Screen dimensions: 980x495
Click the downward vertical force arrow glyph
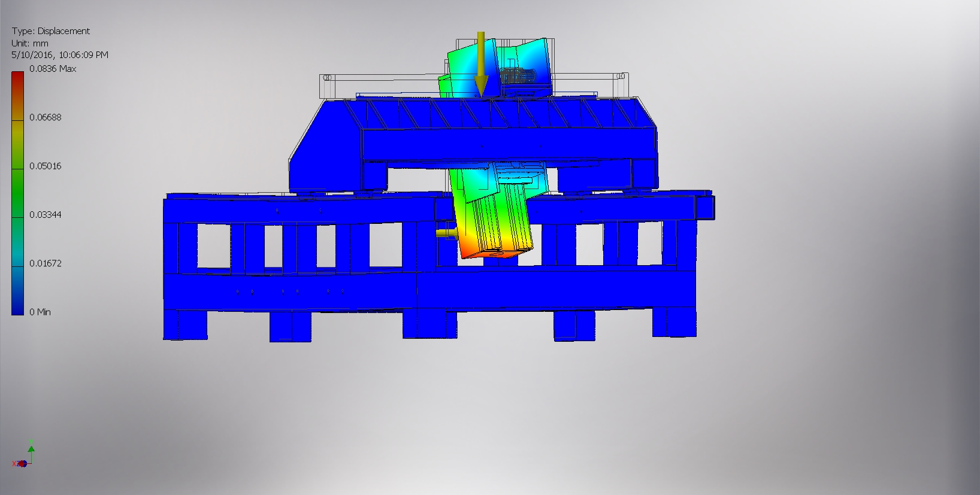[x=480, y=65]
